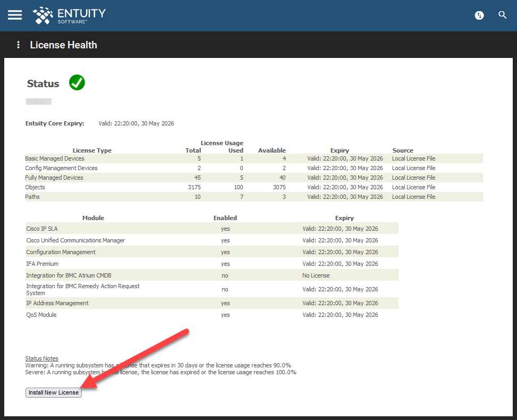The image size is (517, 420).
Task: Click Integration for BMC Atrium CMDB
Action: pos(69,275)
